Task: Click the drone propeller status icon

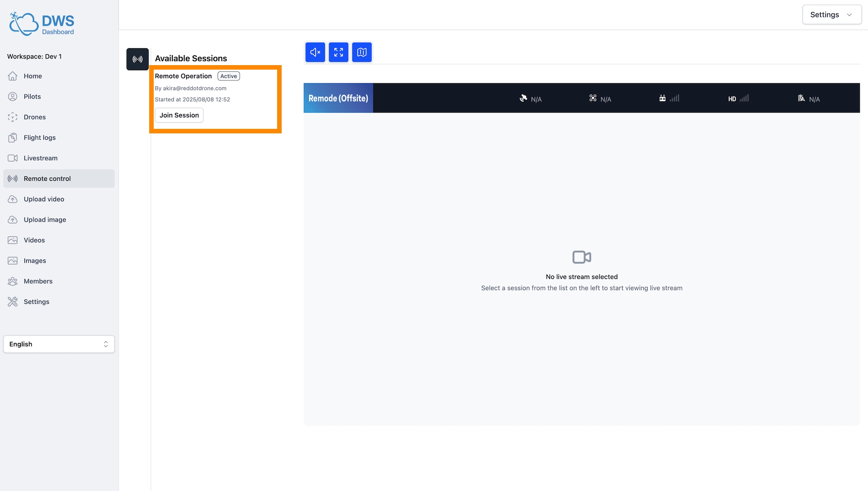Action: tap(593, 98)
